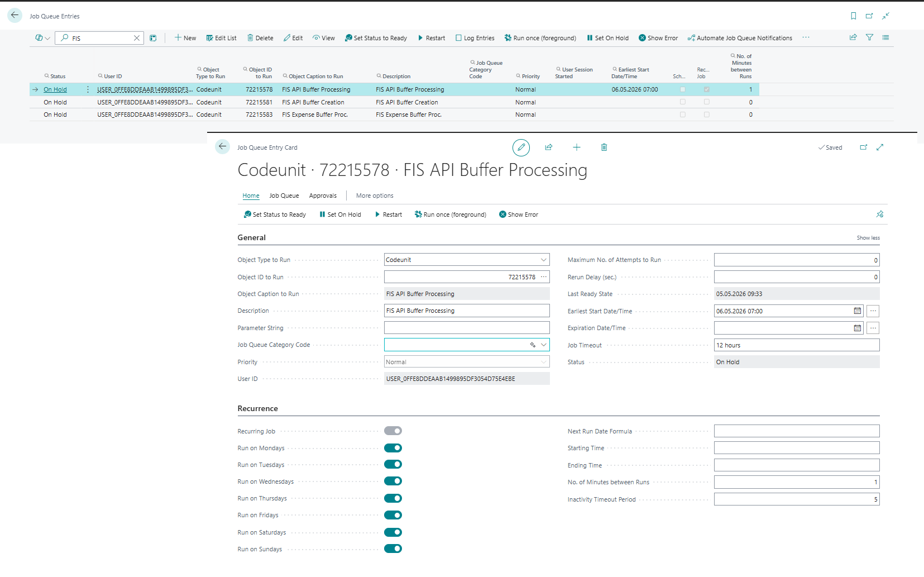Click card's Run once (foreground)
This screenshot has width=924, height=577.
pyautogui.click(x=450, y=214)
